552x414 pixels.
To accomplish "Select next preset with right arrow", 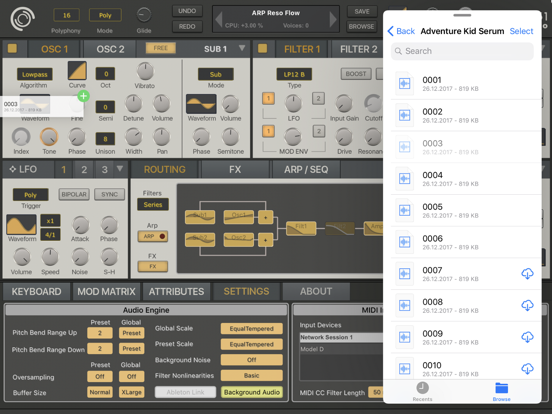I will [333, 19].
